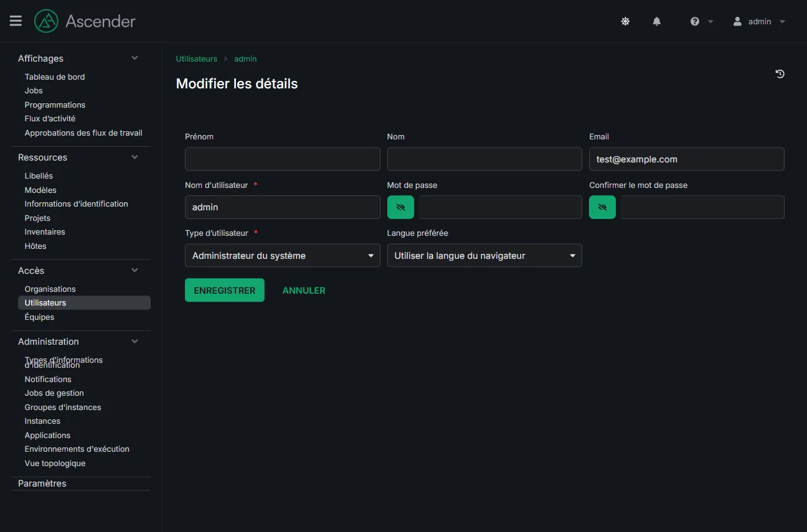Focus the Prénom input field
Image resolution: width=807 pixels, height=532 pixels.
(282, 159)
